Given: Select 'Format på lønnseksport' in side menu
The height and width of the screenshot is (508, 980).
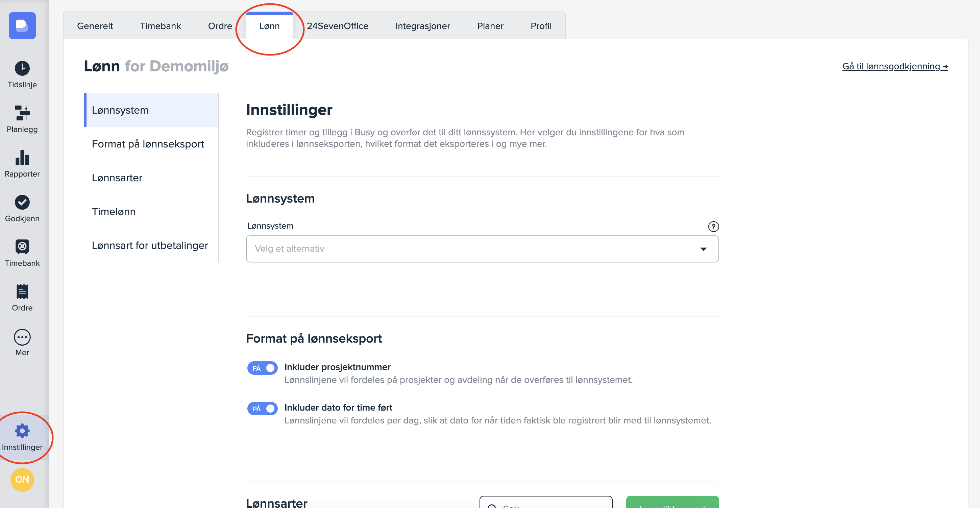Looking at the screenshot, I should coord(148,144).
